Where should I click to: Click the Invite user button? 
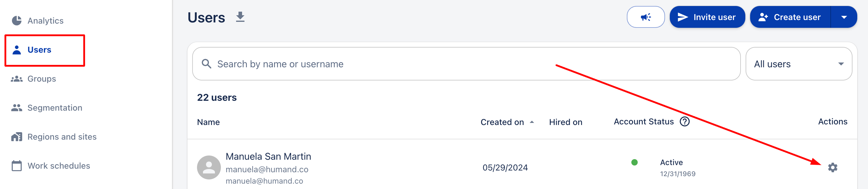pos(707,17)
